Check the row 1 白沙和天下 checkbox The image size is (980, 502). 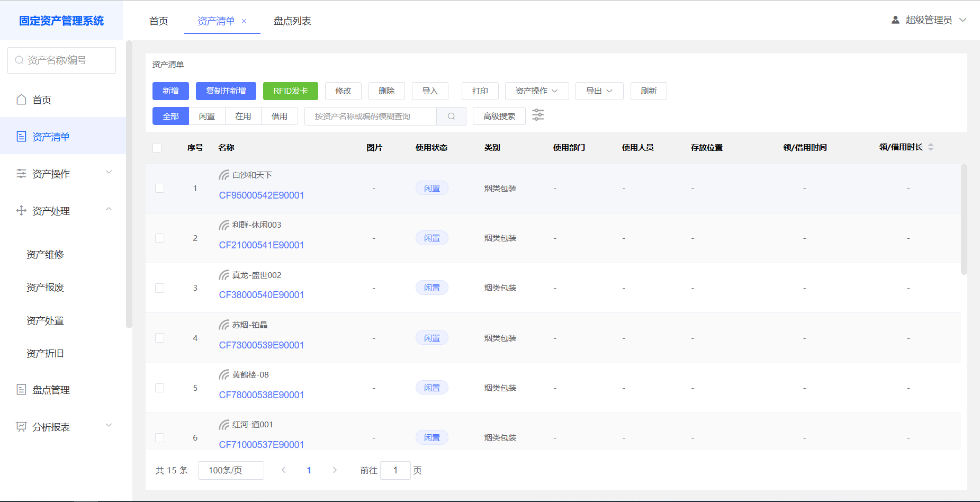159,189
